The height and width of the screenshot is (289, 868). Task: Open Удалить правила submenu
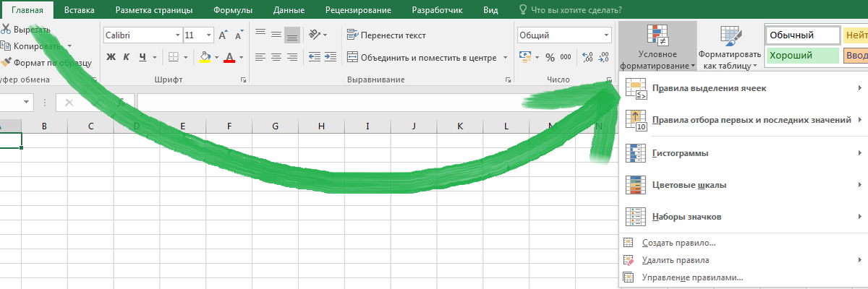point(744,260)
